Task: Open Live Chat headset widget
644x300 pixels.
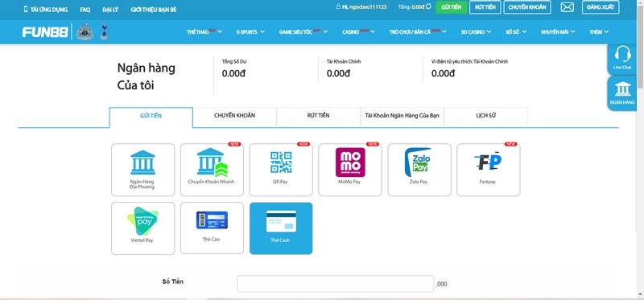Action: (622, 58)
